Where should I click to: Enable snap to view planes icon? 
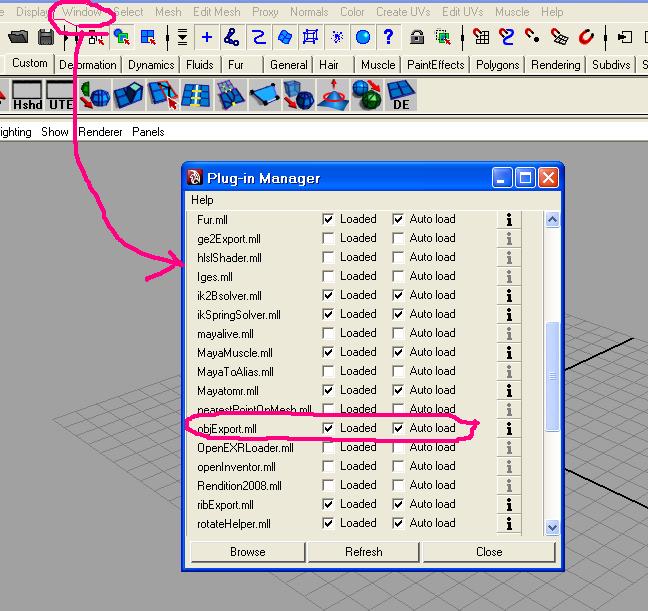coord(559,37)
